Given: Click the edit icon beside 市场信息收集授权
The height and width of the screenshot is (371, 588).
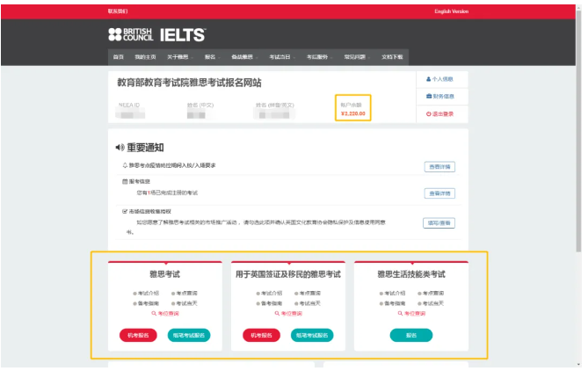Looking at the screenshot, I should (125, 212).
